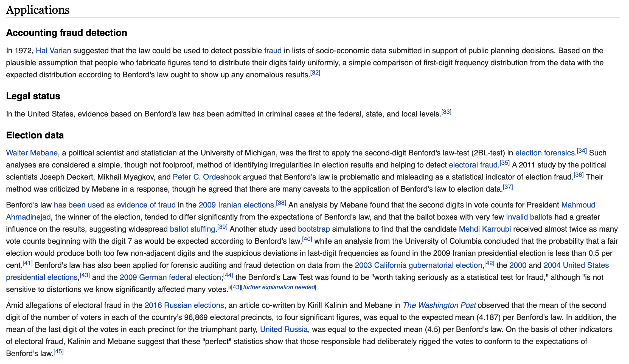Open citation reference [33]
This screenshot has height=364, width=629.
click(447, 112)
